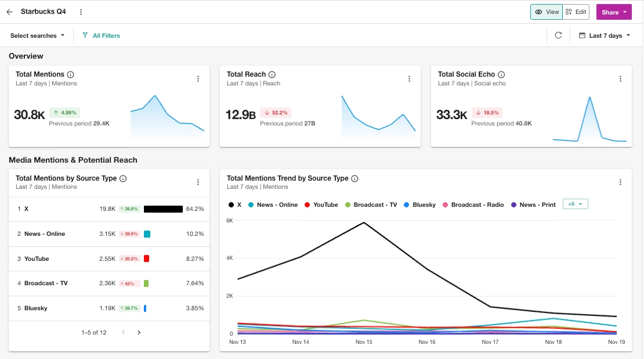
Task: Click the black X share bar
Action: [163, 209]
